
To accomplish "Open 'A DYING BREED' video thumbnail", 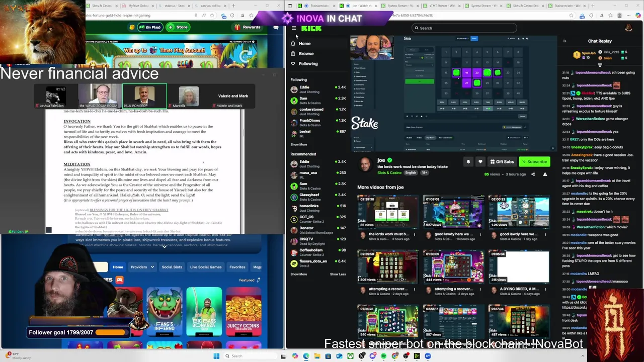I will (x=519, y=266).
